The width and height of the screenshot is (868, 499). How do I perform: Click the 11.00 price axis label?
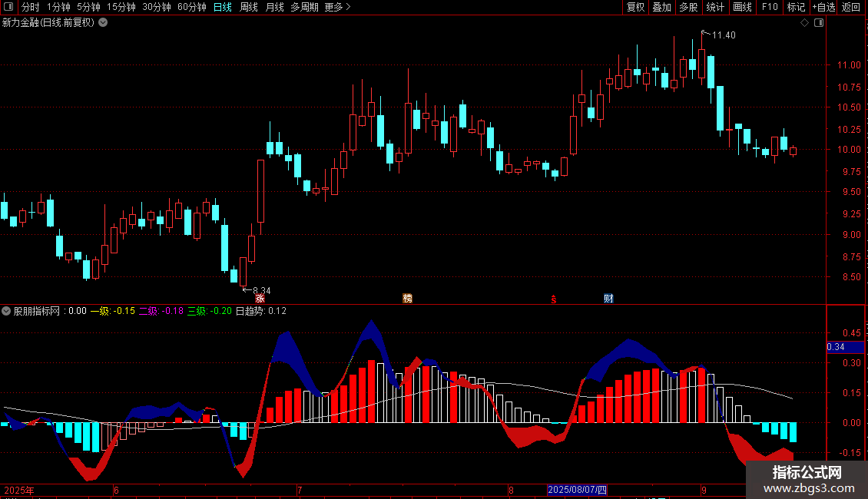point(849,64)
